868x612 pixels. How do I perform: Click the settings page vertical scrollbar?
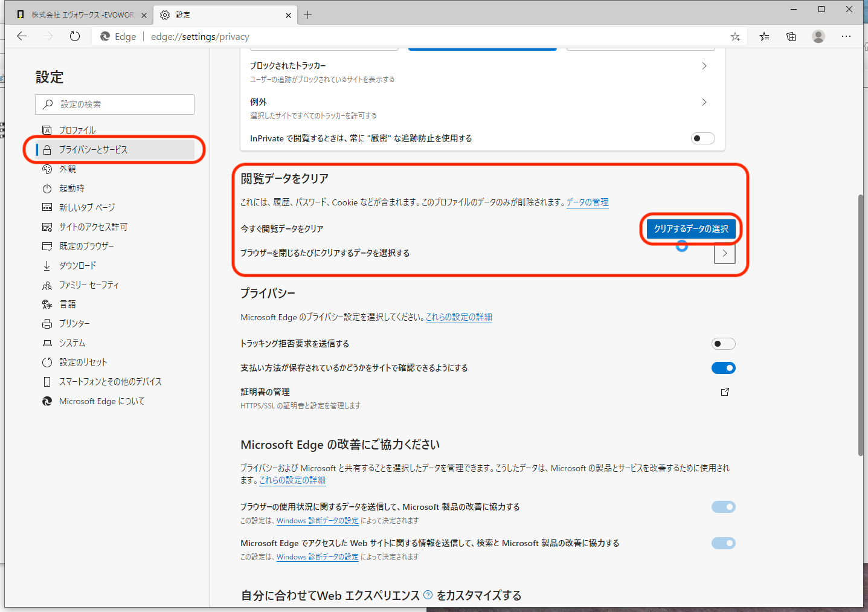861,324
